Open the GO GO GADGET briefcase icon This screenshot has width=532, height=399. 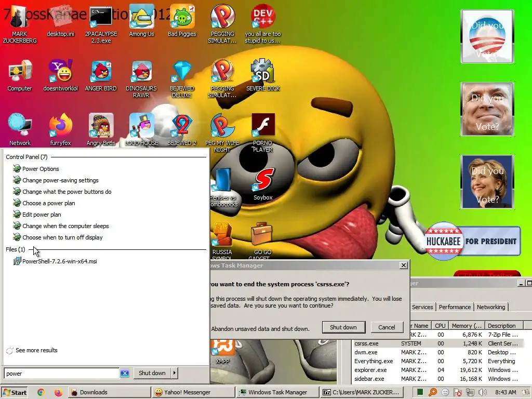click(x=262, y=240)
